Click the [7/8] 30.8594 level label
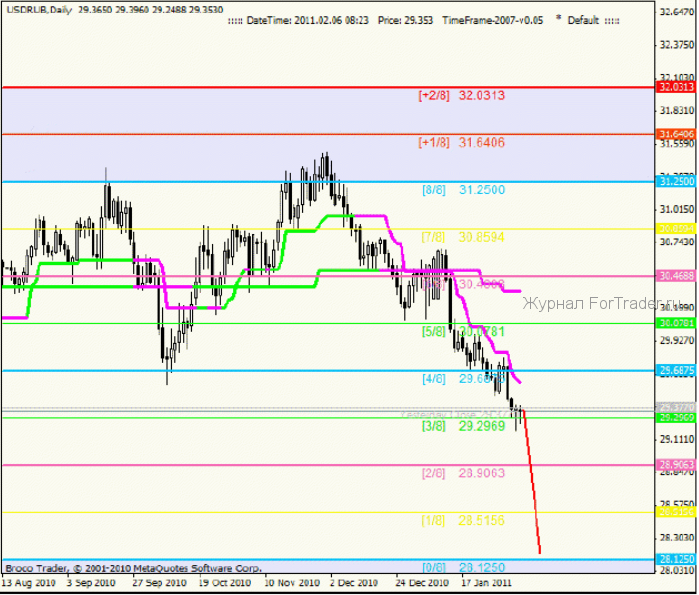The height and width of the screenshot is (595, 699). click(463, 237)
